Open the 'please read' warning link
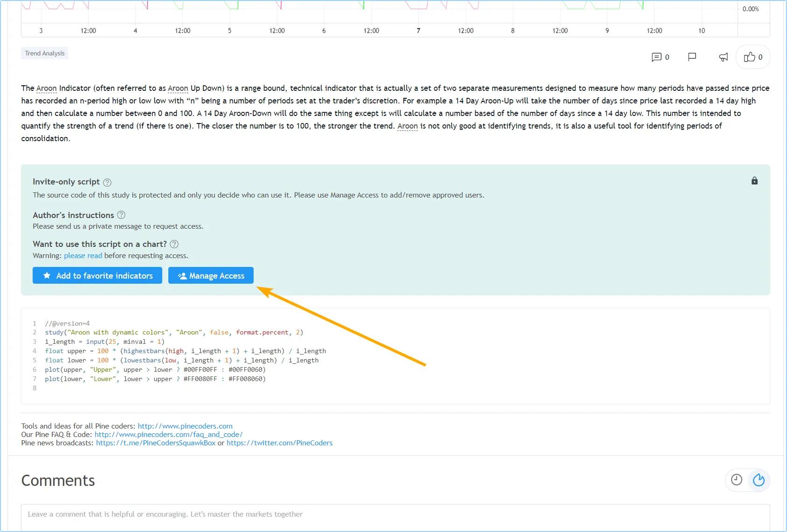 point(83,256)
